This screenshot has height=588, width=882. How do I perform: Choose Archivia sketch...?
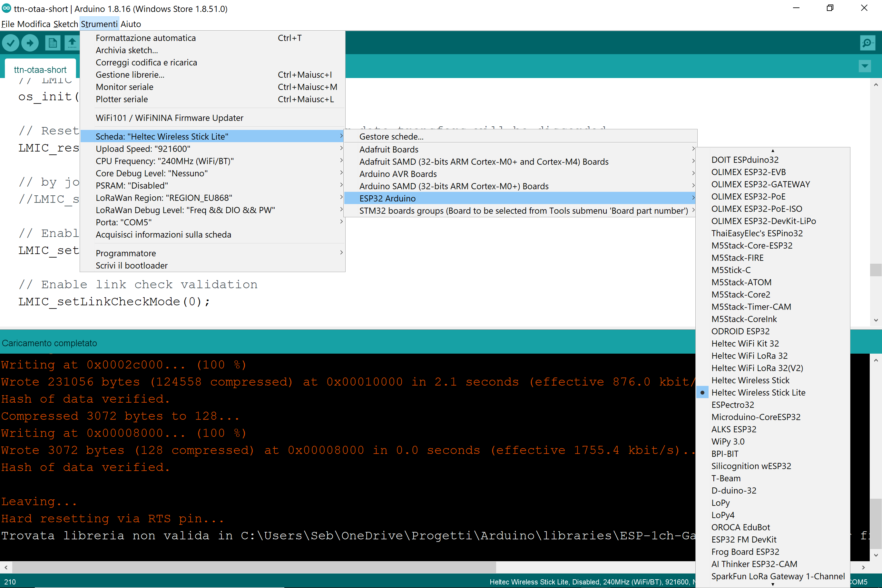[x=212, y=50]
